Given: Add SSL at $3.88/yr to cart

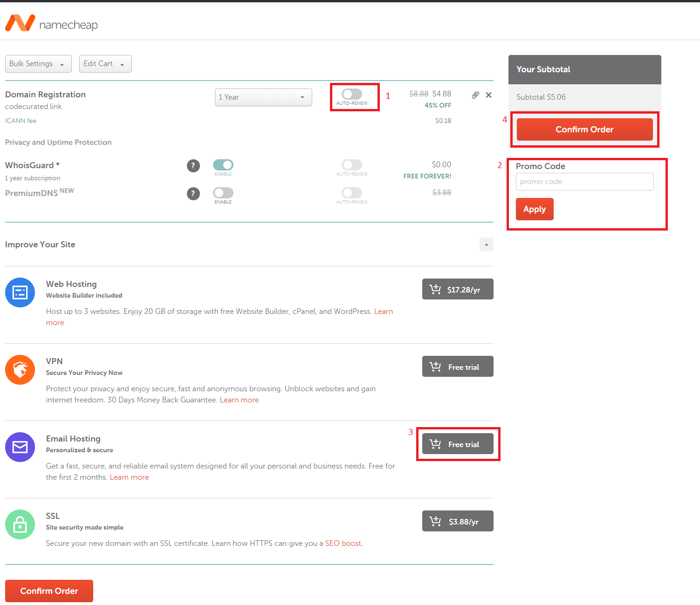Looking at the screenshot, I should (458, 521).
